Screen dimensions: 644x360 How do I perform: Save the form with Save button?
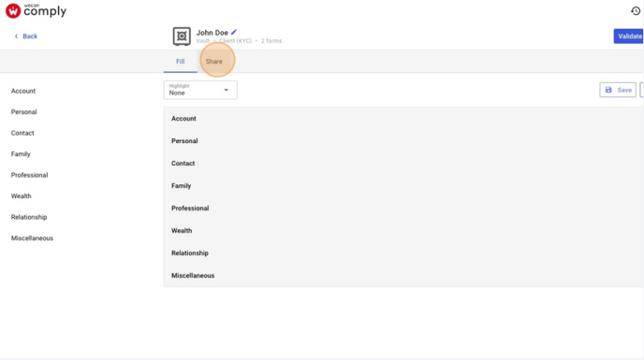point(618,90)
